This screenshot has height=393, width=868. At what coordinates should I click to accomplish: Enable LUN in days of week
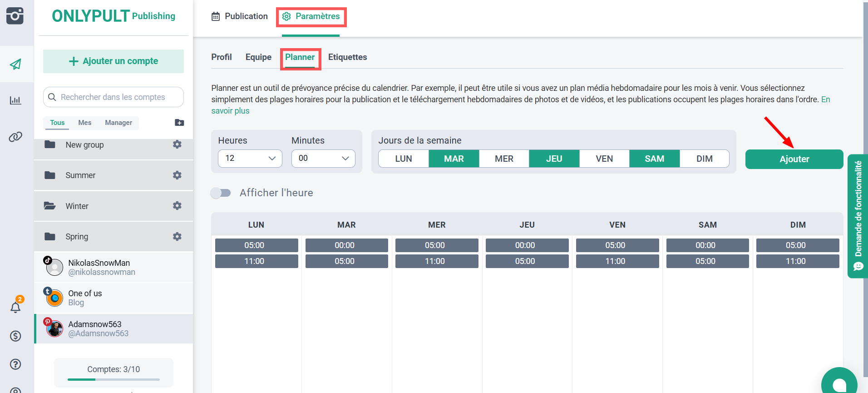tap(403, 159)
